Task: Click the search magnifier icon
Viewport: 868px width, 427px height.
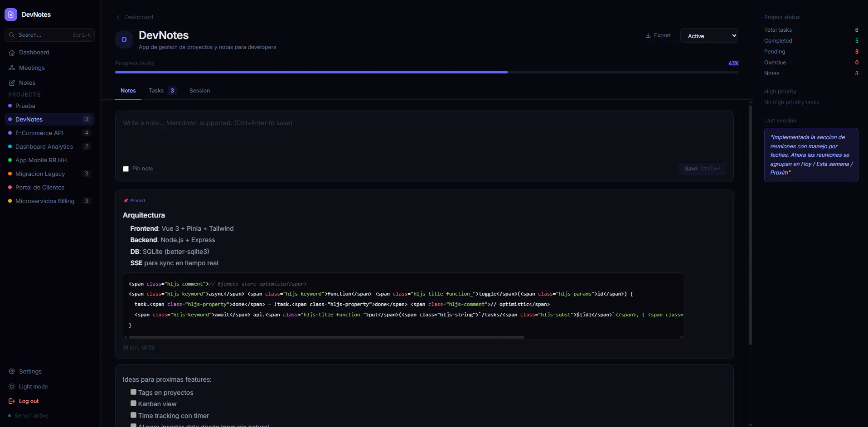Action: coord(12,35)
